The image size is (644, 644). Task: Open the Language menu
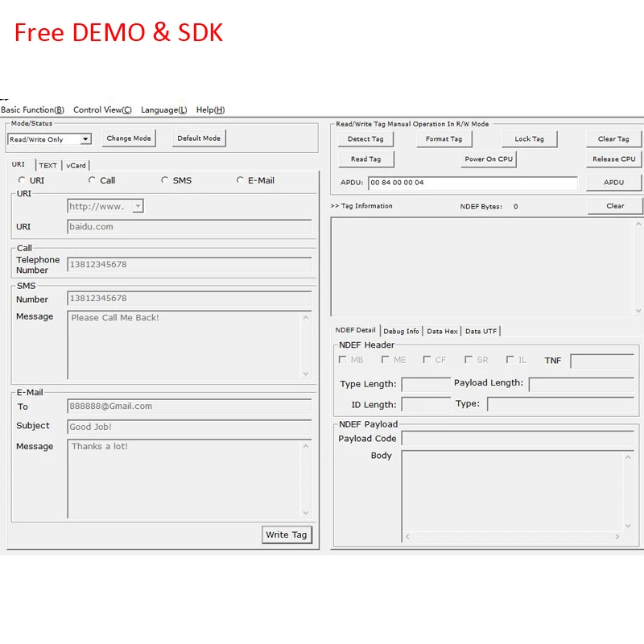click(x=163, y=109)
